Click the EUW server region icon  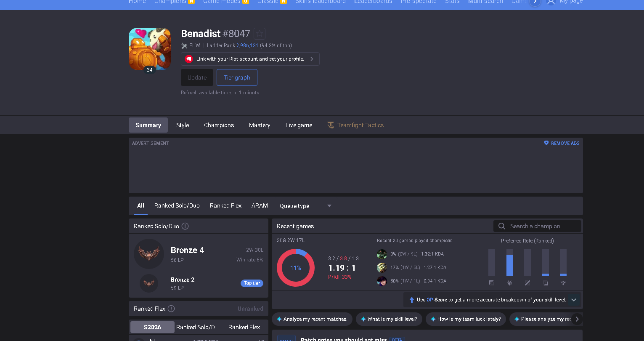point(184,45)
